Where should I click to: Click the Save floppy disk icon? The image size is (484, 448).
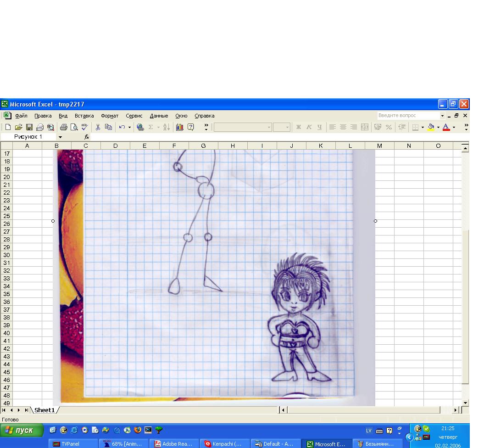point(29,127)
